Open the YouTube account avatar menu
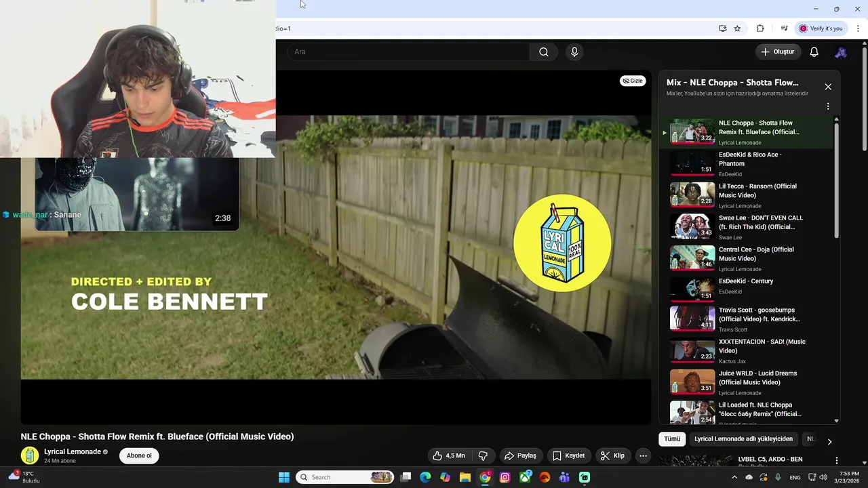Image resolution: width=868 pixels, height=488 pixels. (841, 52)
